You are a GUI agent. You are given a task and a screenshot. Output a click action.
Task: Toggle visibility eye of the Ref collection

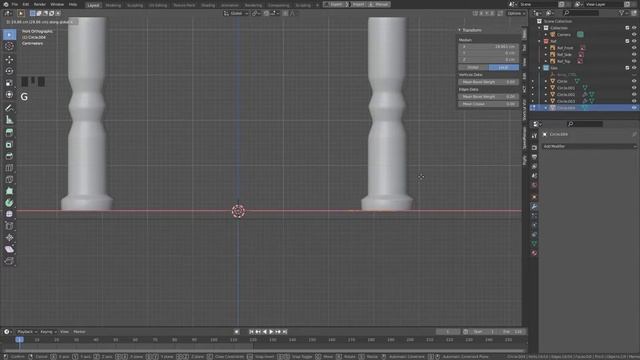(634, 41)
